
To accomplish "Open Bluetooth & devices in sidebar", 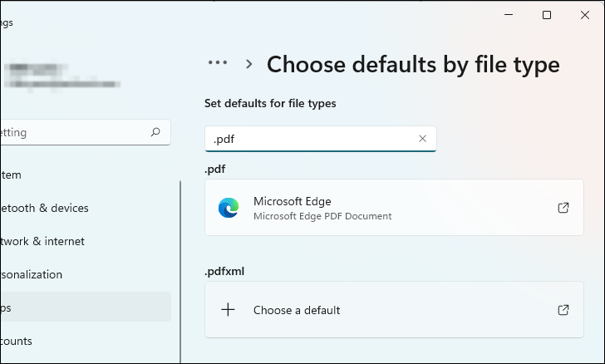I will 46,208.
